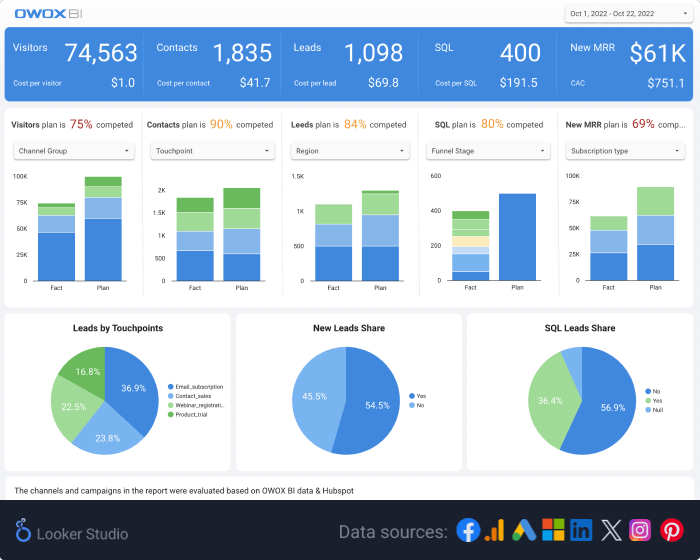Click the Leads value 1,098
Screen dimensions: 700x560
(x=373, y=53)
